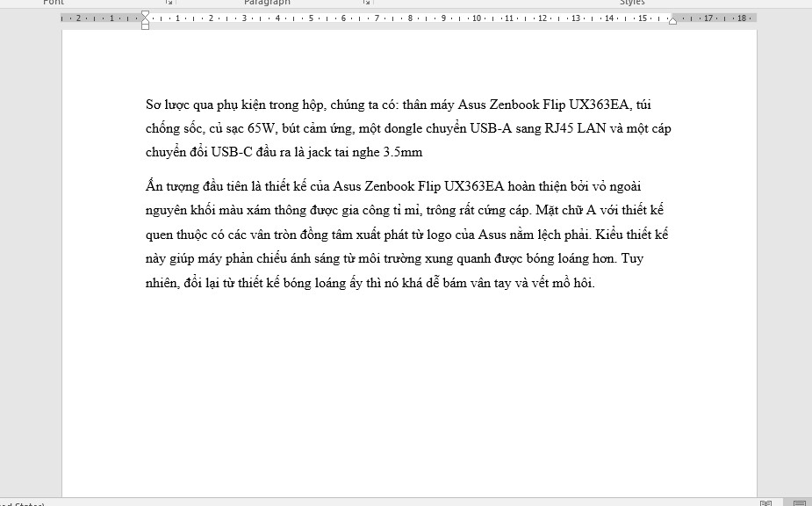Select the First Line Indent ruler marker
The height and width of the screenshot is (506, 812).
(x=146, y=15)
